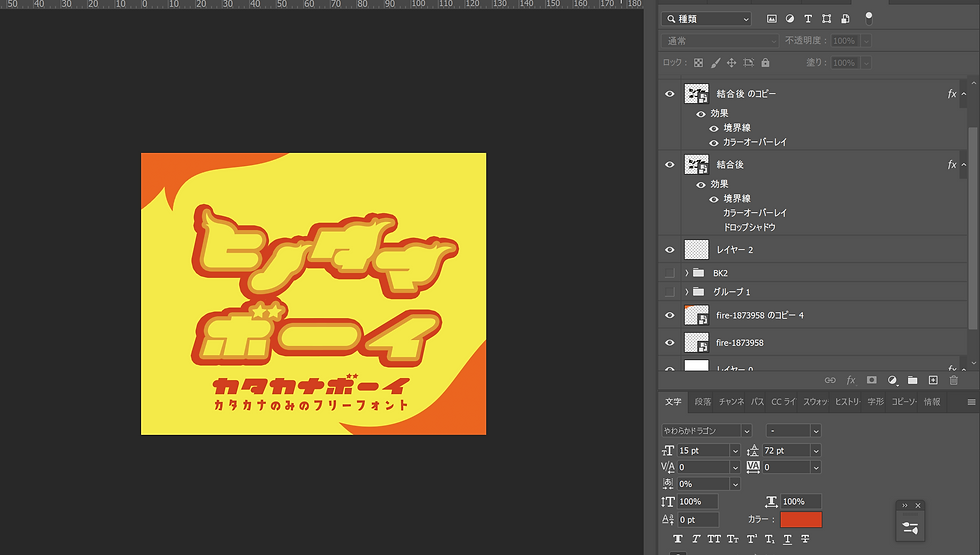Add a layer mask
Image resolution: width=980 pixels, height=555 pixels.
pyautogui.click(x=871, y=380)
